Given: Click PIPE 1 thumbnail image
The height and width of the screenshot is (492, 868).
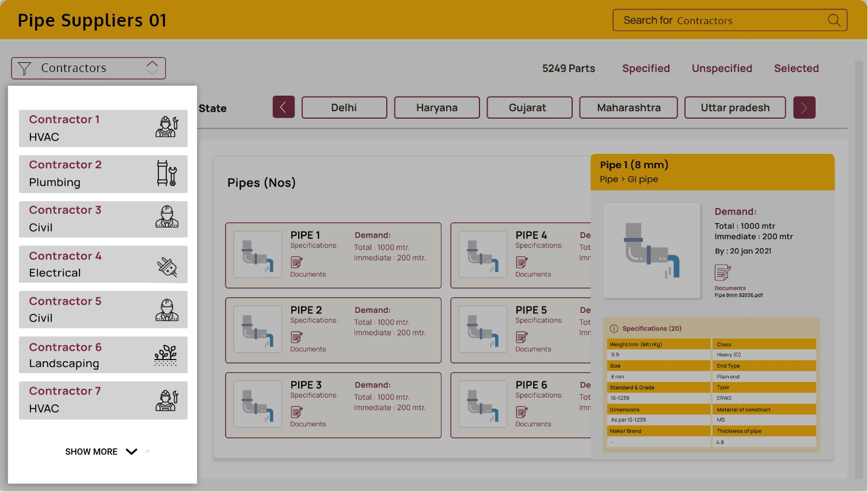Looking at the screenshot, I should coord(257,255).
